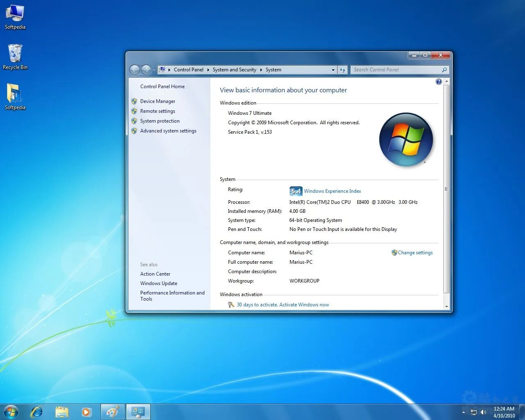Maximize the System window

(425, 55)
